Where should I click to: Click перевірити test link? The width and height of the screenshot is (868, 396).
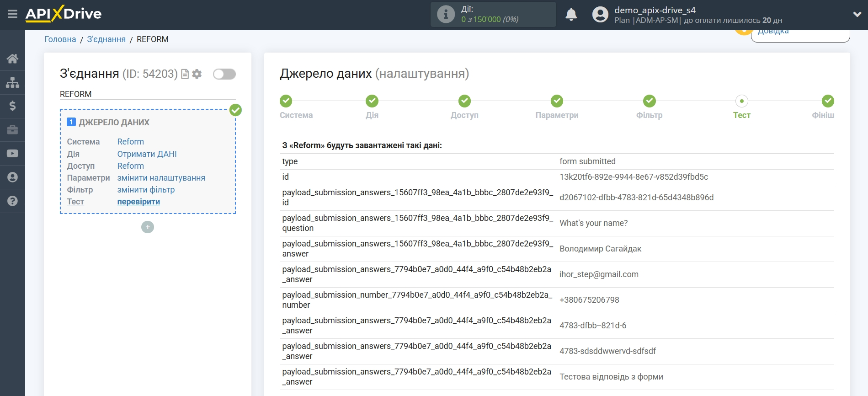138,202
